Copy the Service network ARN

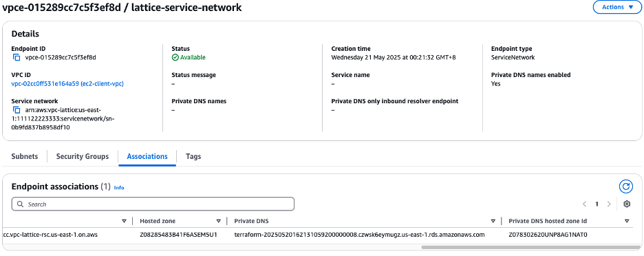tap(17, 109)
